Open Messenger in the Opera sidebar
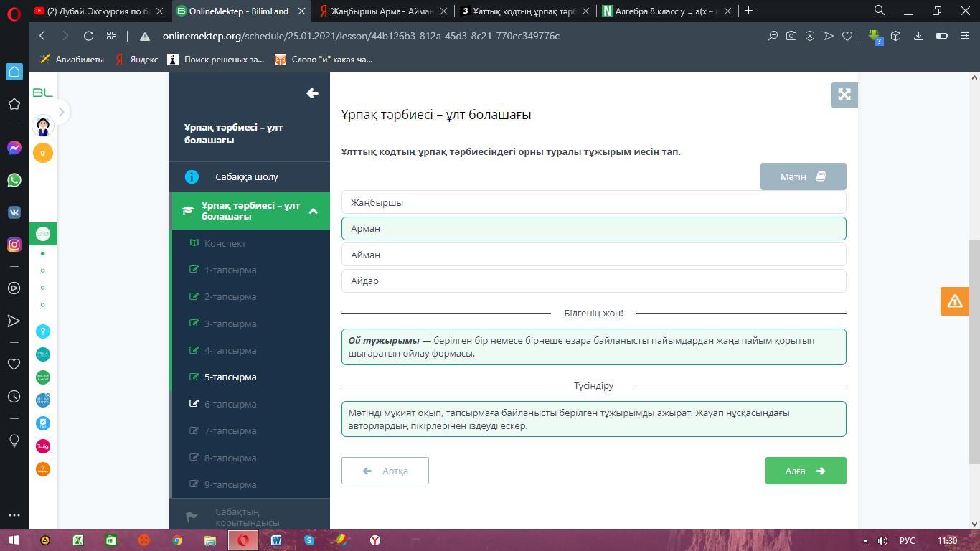Viewport: 980px width, 551px height. [x=14, y=148]
